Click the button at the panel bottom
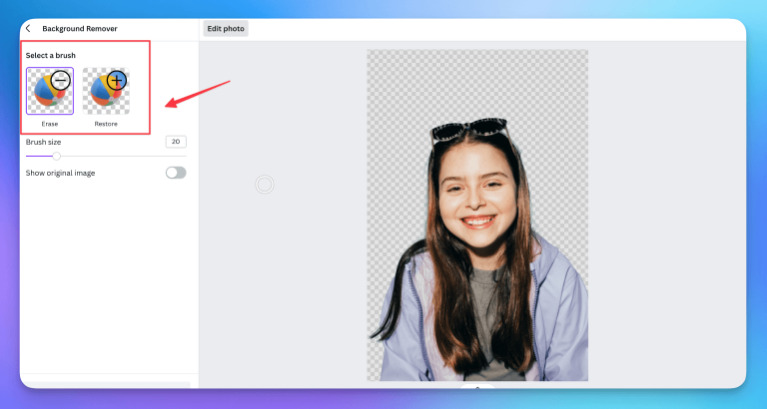Viewport: 767px width, 409px height. (x=107, y=384)
